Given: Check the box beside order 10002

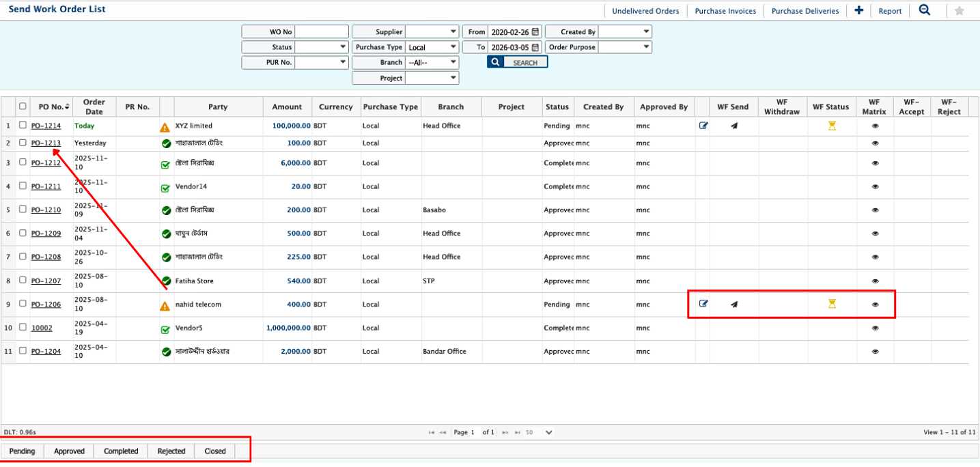Looking at the screenshot, I should pyautogui.click(x=23, y=328).
